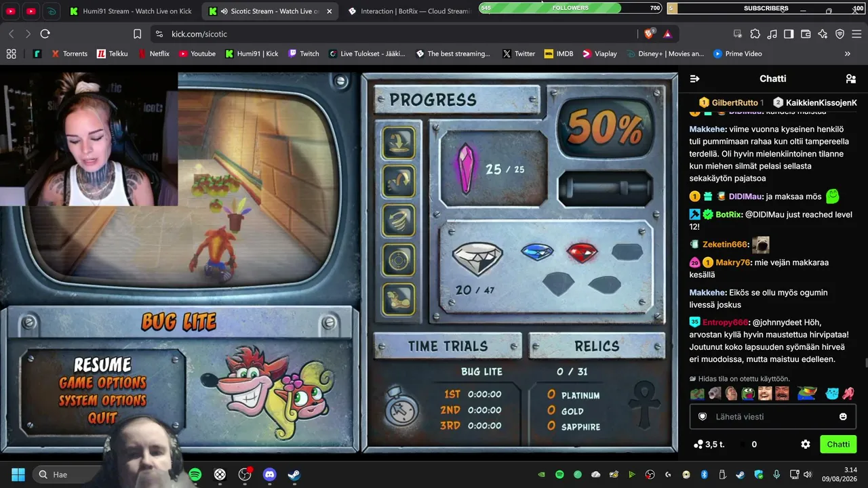Open Brave Wallet icon
The height and width of the screenshot is (488, 868).
806,34
